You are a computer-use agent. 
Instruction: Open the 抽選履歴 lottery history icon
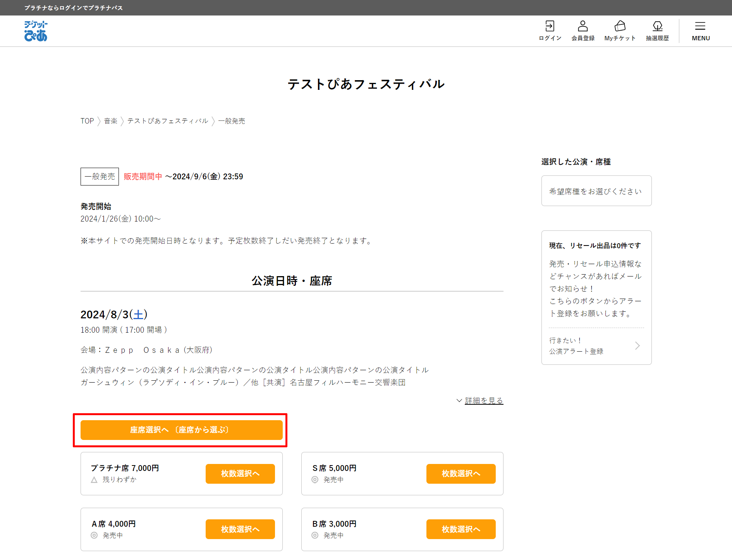(657, 31)
